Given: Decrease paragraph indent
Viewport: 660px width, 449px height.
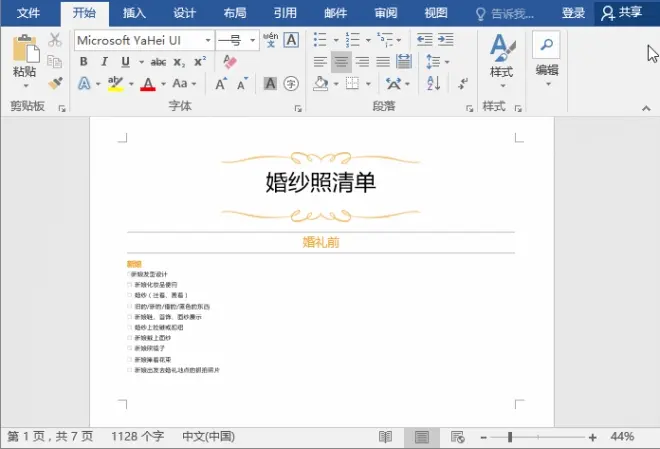Looking at the screenshot, I should tap(425, 40).
